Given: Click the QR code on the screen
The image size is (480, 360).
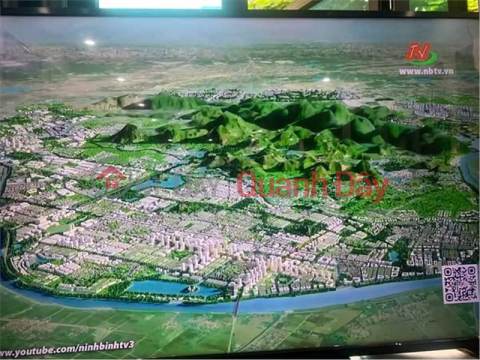Looking at the screenshot, I should click(x=460, y=284).
